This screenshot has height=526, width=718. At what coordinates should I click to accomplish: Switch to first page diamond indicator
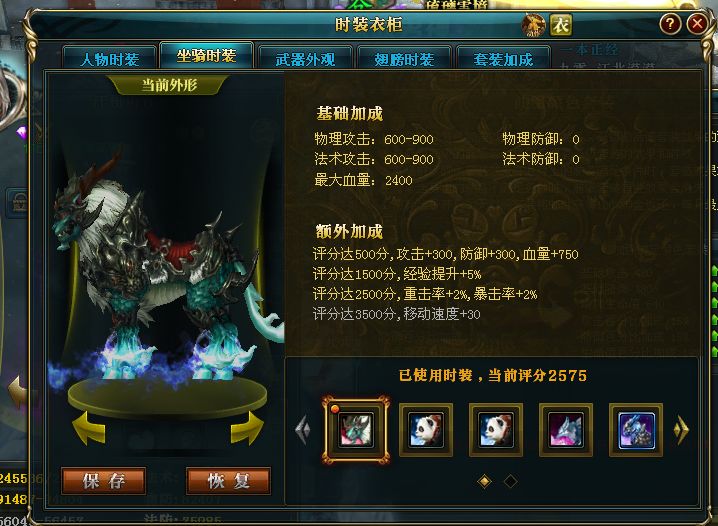[484, 481]
